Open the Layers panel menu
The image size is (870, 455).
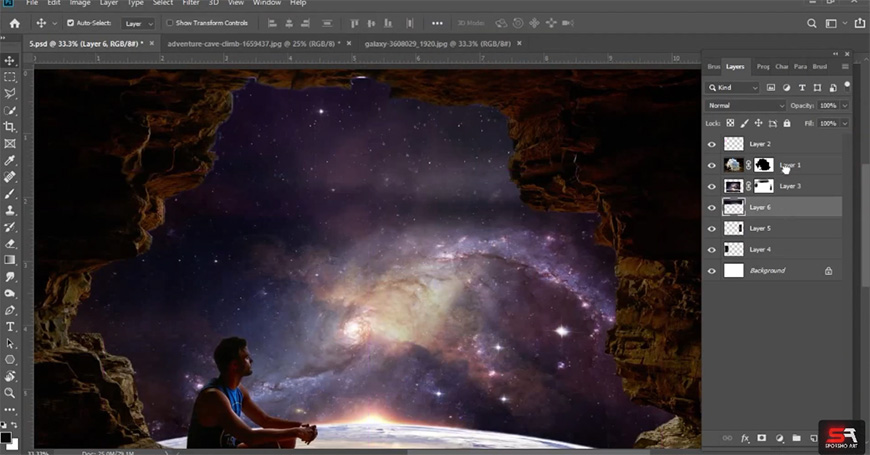coord(845,67)
